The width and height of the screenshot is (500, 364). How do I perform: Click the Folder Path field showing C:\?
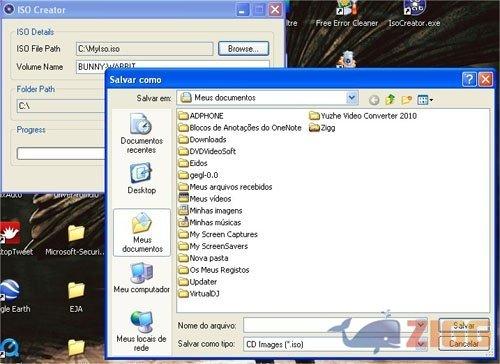61,106
